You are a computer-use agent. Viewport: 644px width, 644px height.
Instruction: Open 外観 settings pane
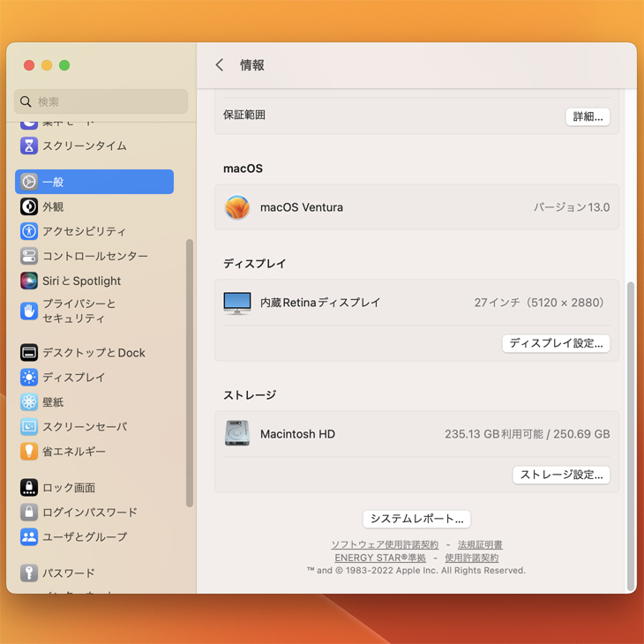click(94, 206)
